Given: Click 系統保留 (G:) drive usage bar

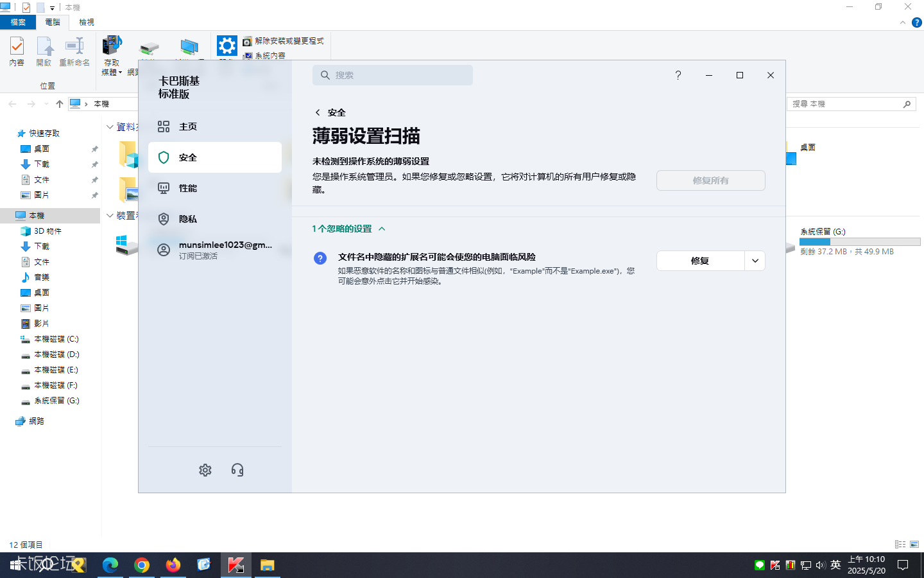Looking at the screenshot, I should coord(860,242).
